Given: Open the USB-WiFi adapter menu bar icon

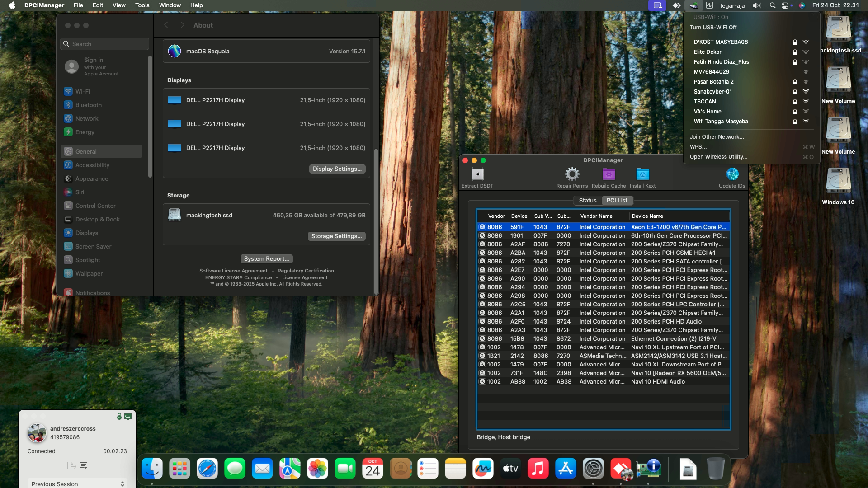Looking at the screenshot, I should pyautogui.click(x=693, y=5).
